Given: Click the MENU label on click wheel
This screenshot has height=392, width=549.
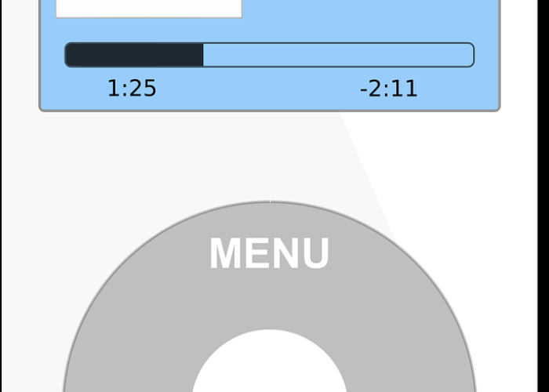Looking at the screenshot, I should [269, 253].
